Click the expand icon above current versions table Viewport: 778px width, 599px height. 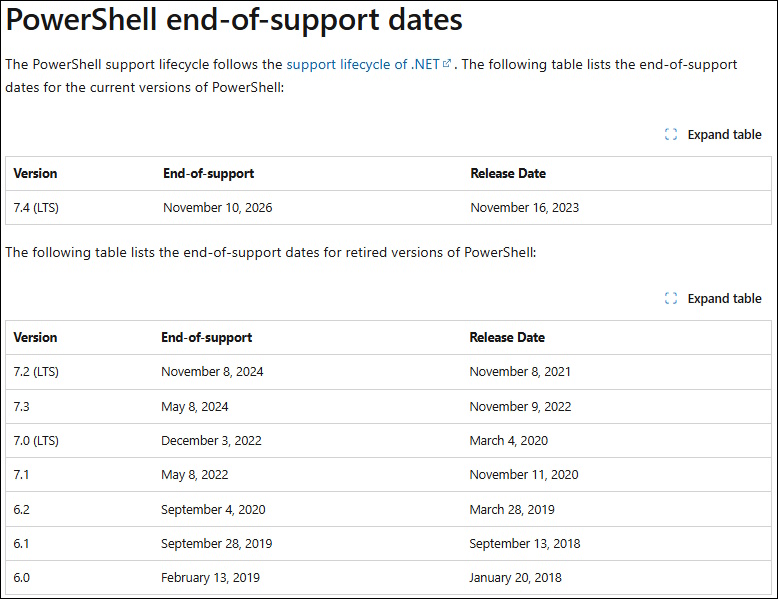[671, 134]
